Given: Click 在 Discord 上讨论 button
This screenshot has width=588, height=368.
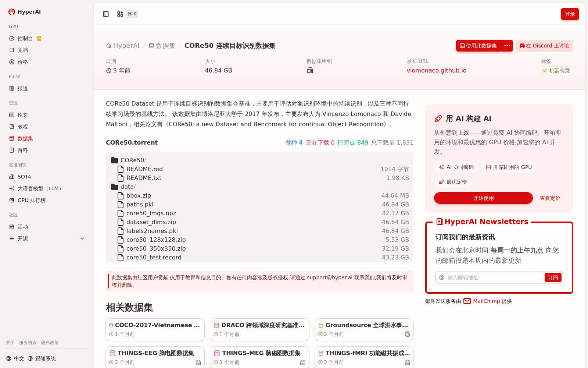Looking at the screenshot, I should click(x=545, y=46).
